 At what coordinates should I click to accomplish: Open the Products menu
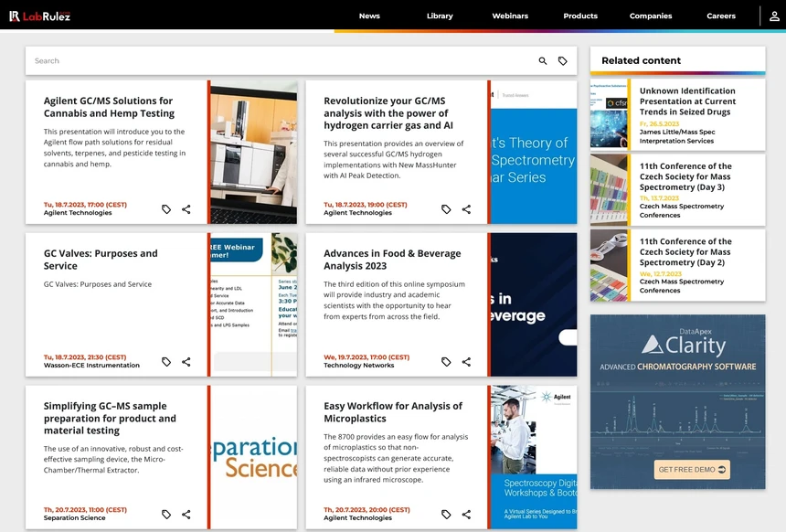click(580, 16)
